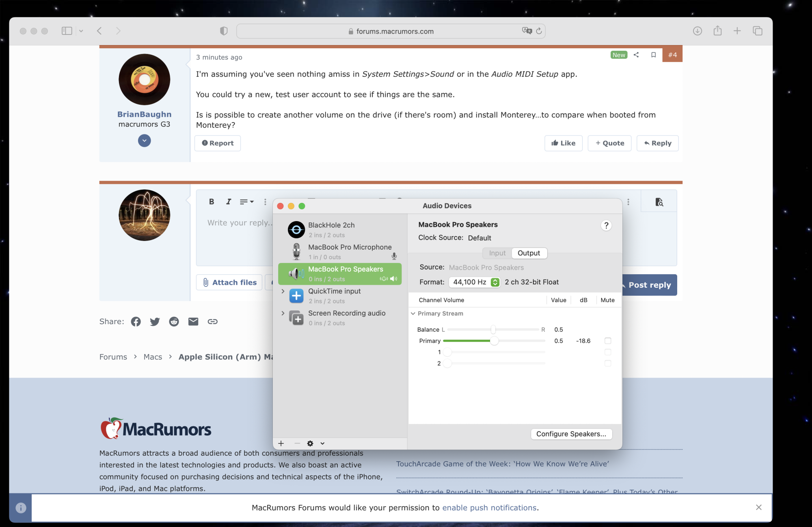Open Forums breadcrumb link
Screen dimensions: 812x527
(113, 357)
